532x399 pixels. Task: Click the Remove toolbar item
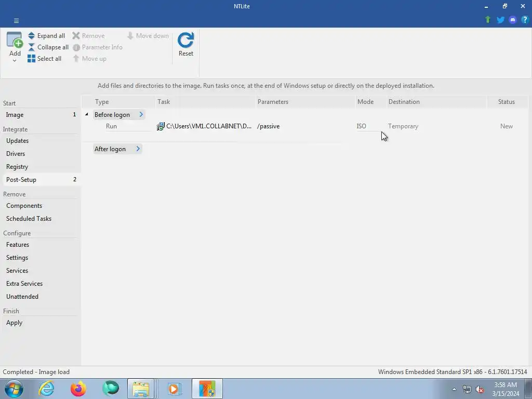tap(88, 36)
